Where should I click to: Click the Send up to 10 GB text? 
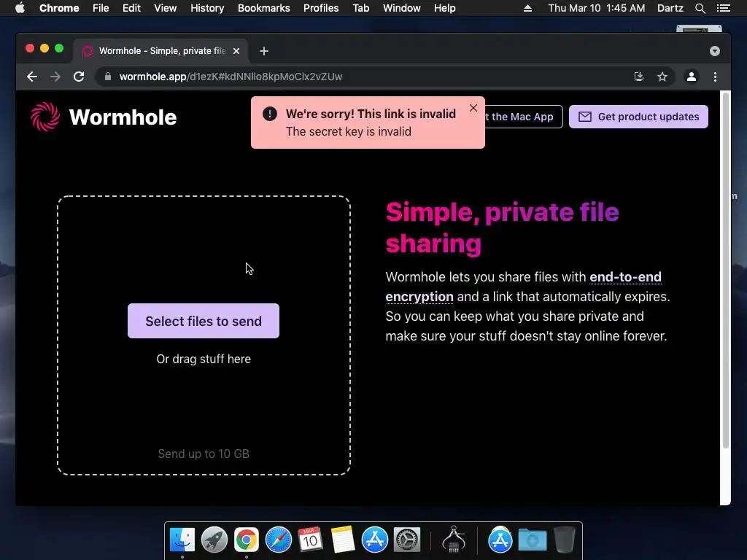[204, 454]
